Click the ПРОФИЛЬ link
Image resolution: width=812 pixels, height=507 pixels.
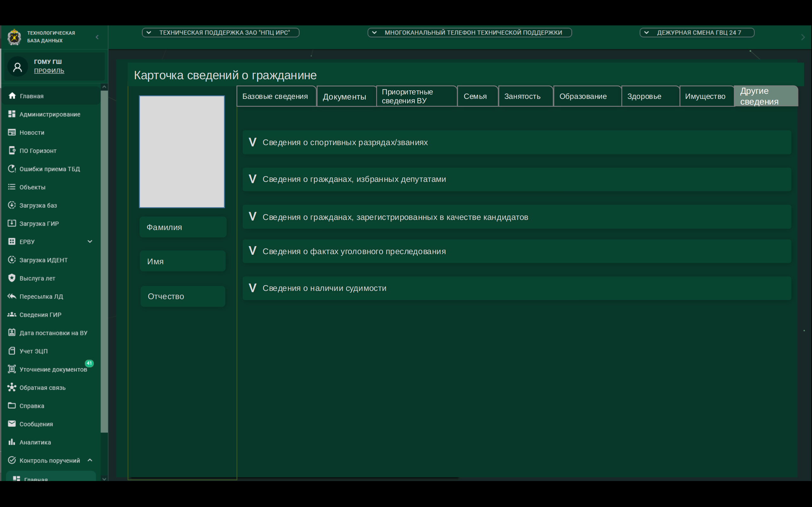coord(49,71)
